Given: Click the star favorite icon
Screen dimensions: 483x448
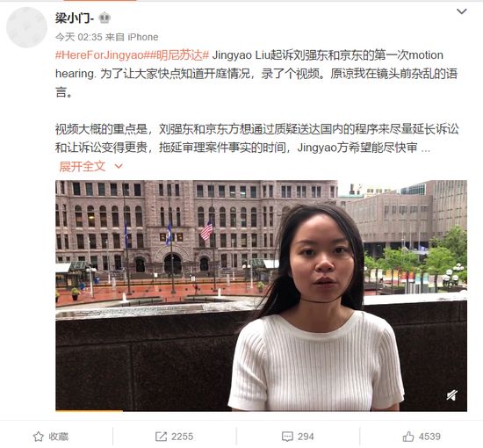Looking at the screenshot, I should [38, 437].
